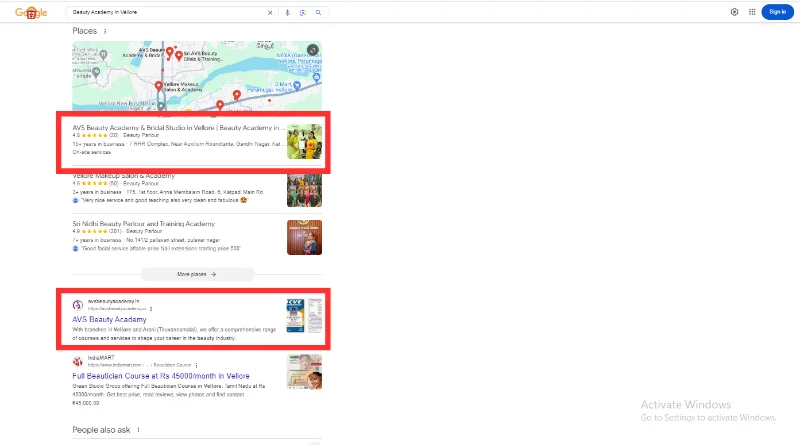Screen dimensions: 800x445
Task: Click the More places button
Action: [x=197, y=274]
